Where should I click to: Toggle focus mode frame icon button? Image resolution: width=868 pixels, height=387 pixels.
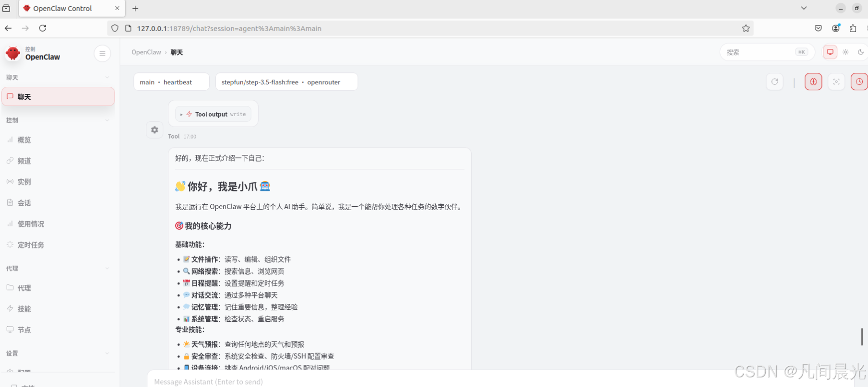point(836,82)
